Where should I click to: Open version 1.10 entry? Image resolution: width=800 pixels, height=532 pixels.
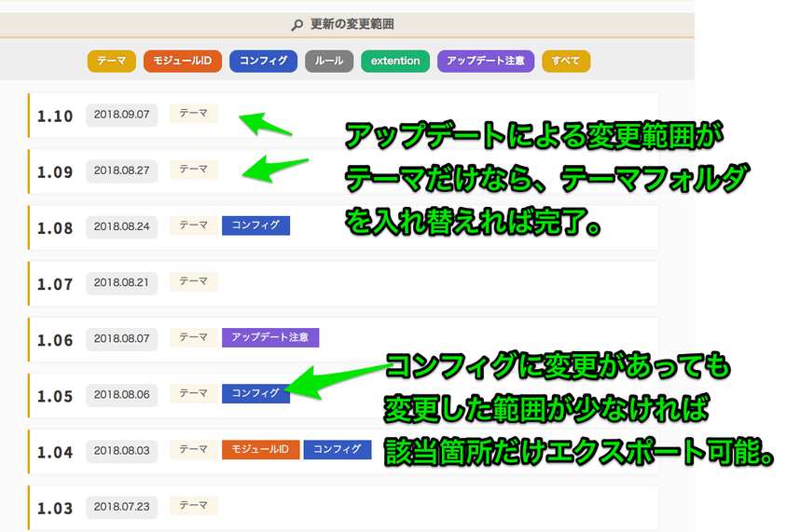[x=55, y=116]
